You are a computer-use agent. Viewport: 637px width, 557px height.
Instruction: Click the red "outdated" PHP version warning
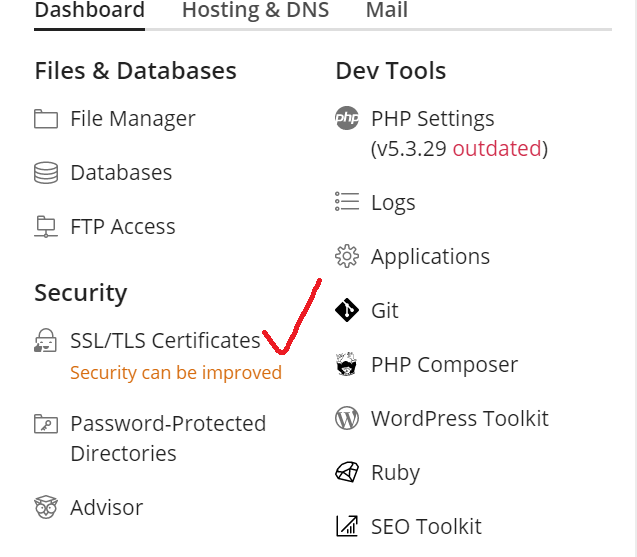[x=497, y=149]
